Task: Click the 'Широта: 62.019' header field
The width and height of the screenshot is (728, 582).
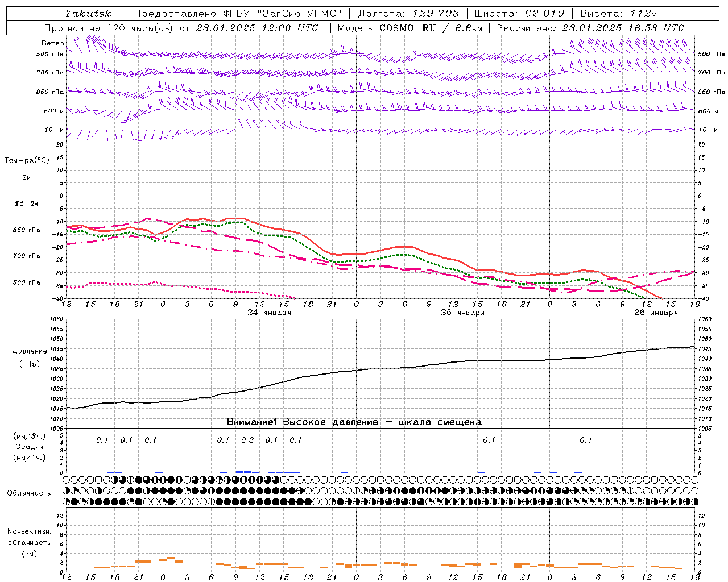Action: click(x=519, y=14)
